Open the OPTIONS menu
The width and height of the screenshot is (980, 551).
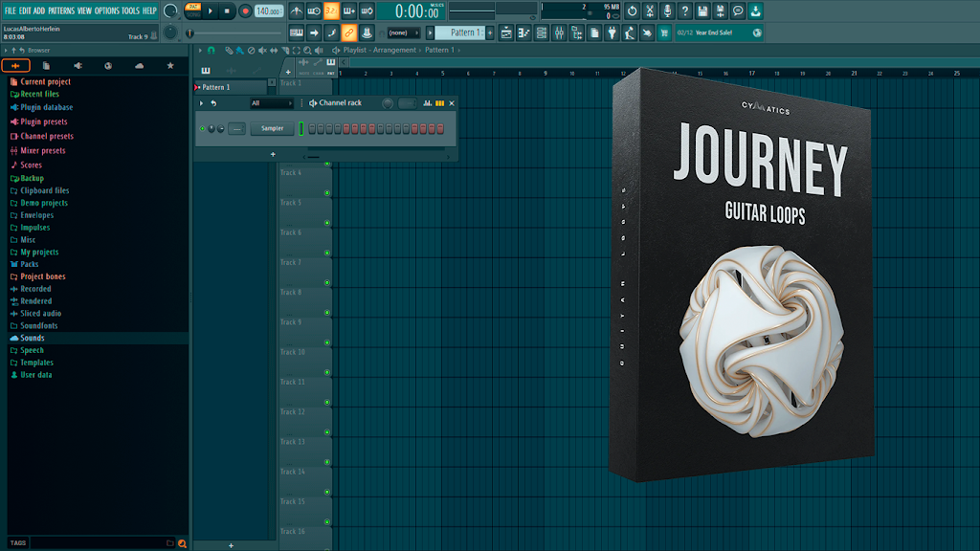(107, 11)
